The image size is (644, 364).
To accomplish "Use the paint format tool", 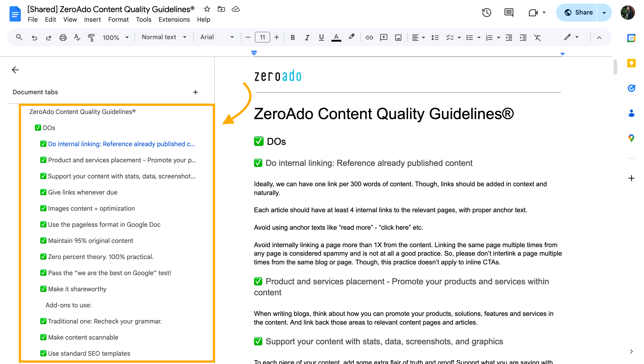I will pyautogui.click(x=91, y=37).
